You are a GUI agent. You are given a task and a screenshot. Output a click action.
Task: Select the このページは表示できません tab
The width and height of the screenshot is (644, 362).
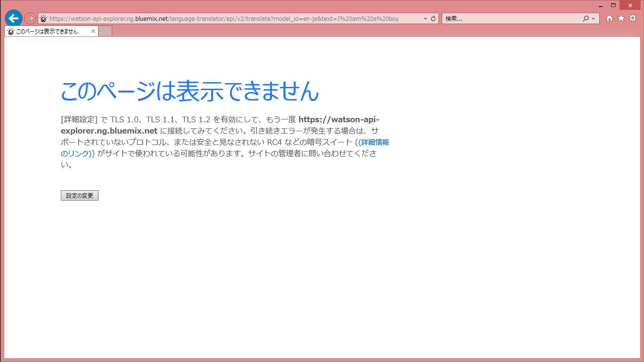point(47,32)
